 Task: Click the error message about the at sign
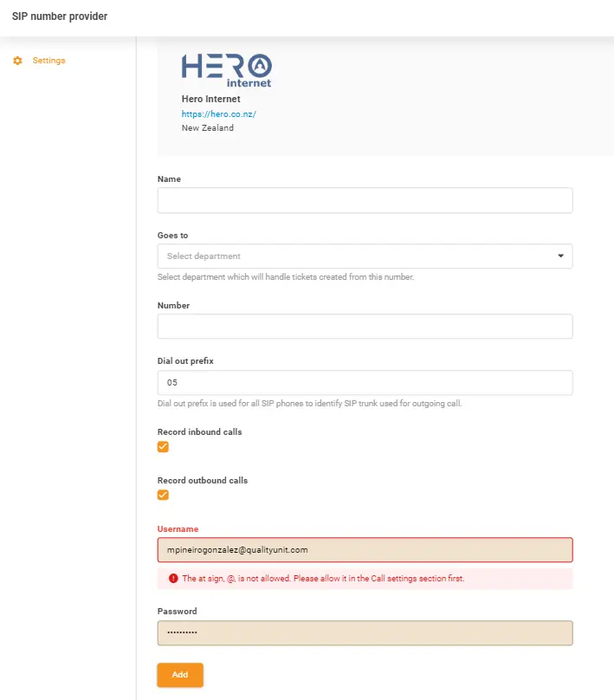coord(346,579)
